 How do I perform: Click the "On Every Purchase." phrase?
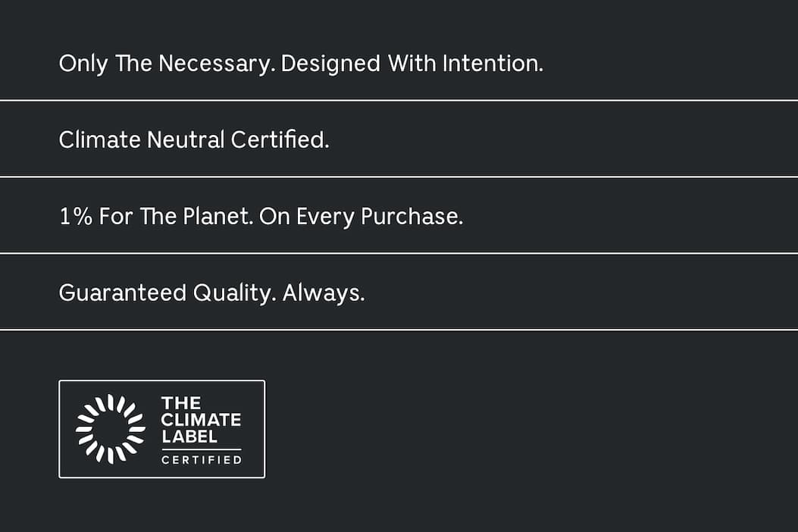click(361, 217)
